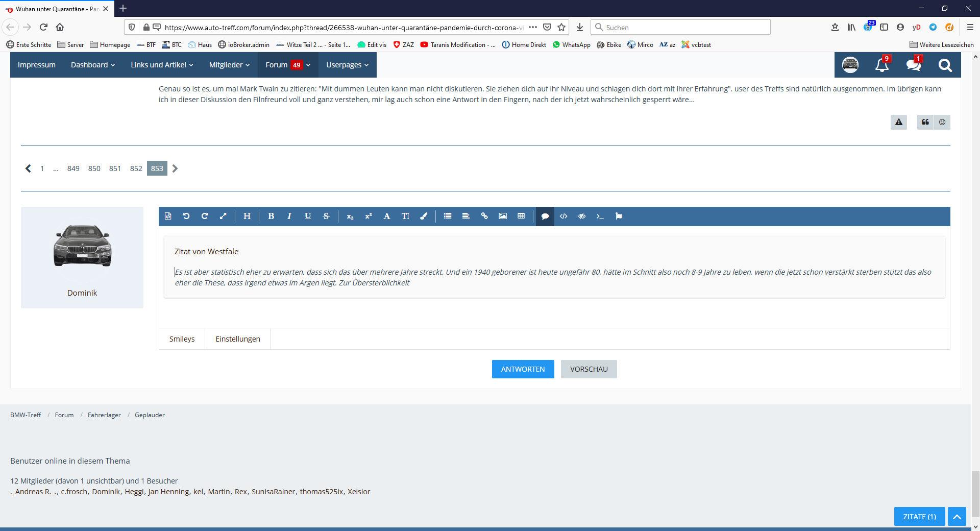
Task: Insert a list in the editor
Action: pyautogui.click(x=448, y=216)
